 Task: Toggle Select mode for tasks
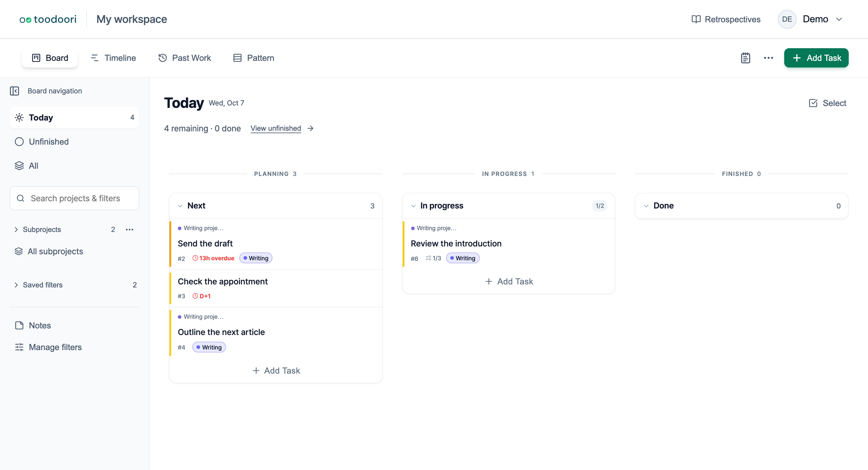[x=827, y=103]
